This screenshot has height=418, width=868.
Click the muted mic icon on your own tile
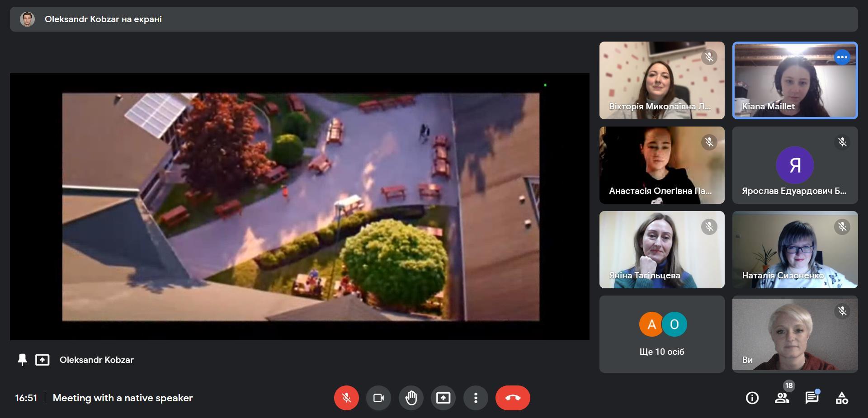point(842,311)
